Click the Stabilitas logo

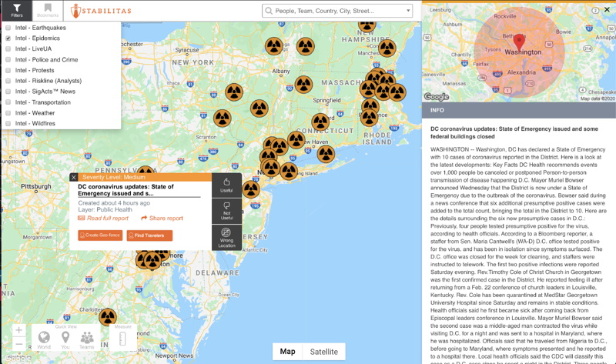(x=101, y=11)
